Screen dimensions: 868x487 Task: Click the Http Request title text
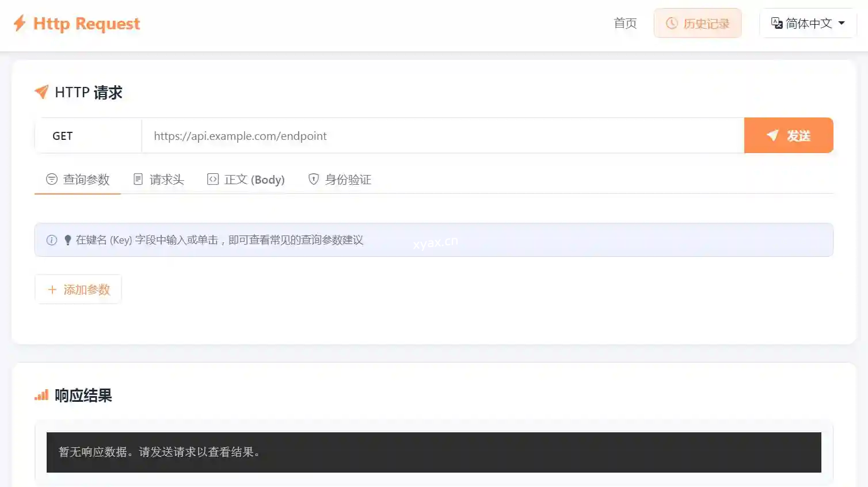(x=86, y=24)
